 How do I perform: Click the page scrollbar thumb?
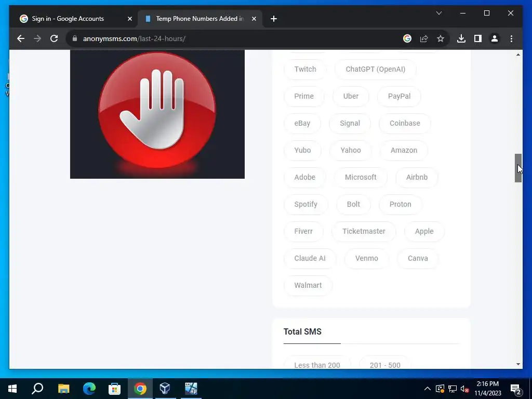pyautogui.click(x=518, y=168)
